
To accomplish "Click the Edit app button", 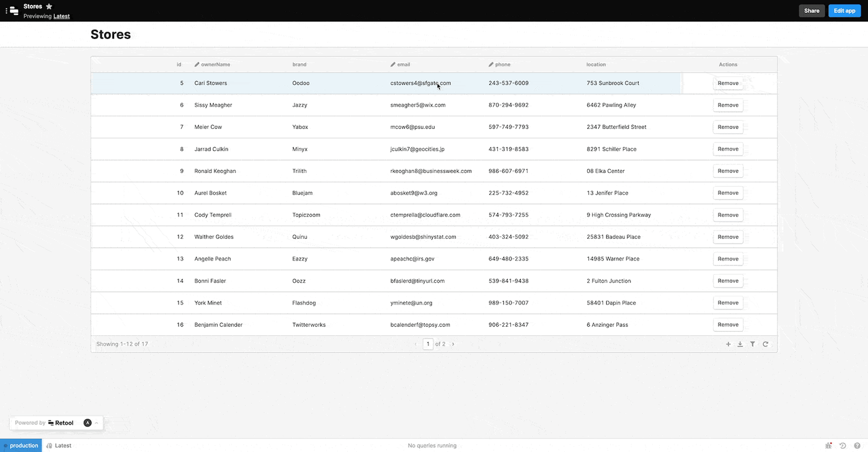I will (844, 11).
